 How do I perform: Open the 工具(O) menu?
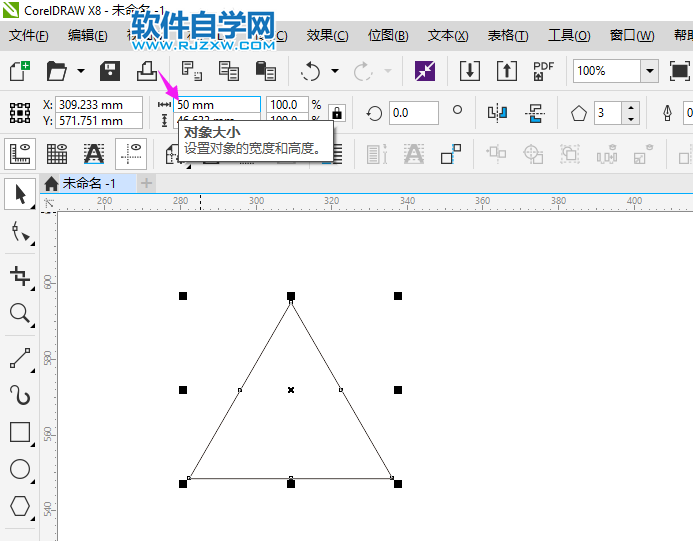(x=569, y=35)
